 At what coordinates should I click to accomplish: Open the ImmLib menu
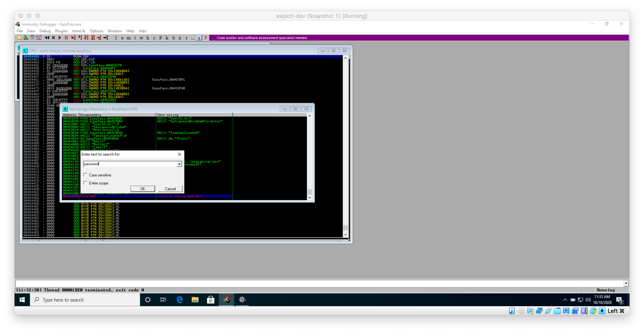pyautogui.click(x=79, y=31)
